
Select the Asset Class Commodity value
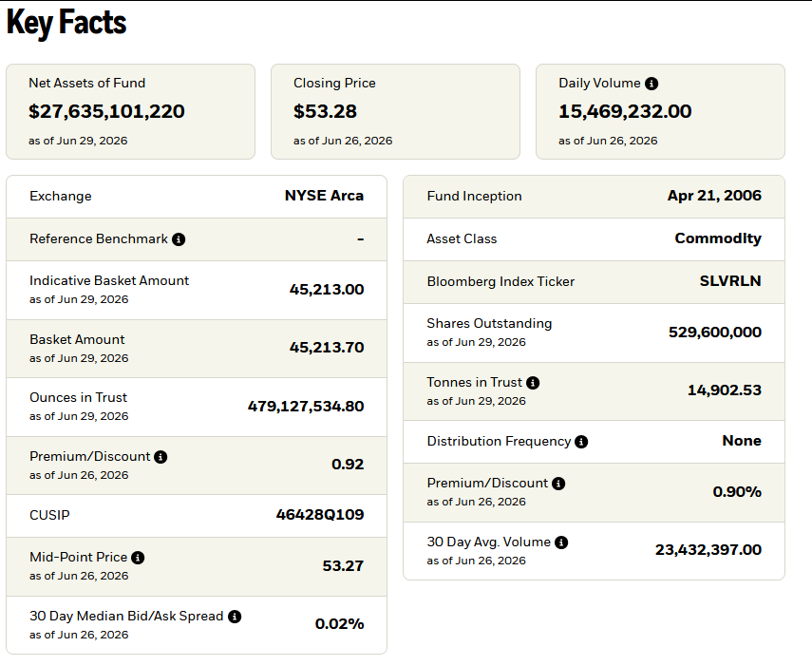718,238
